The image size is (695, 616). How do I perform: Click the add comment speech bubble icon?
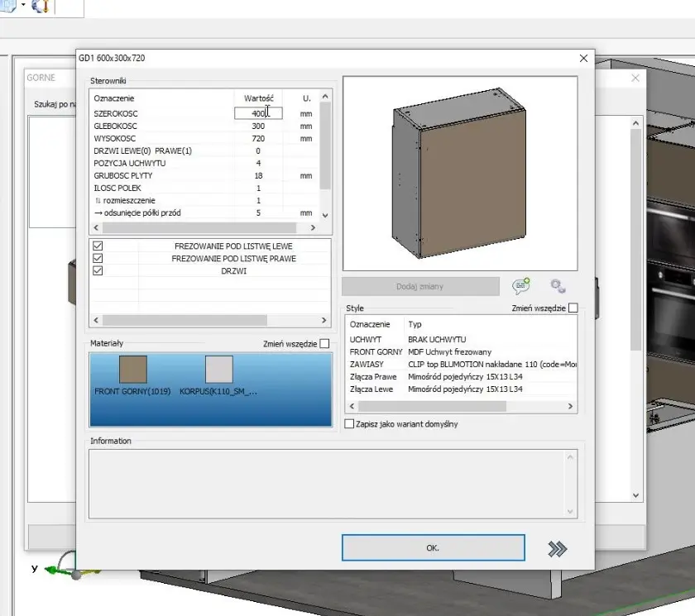point(520,286)
